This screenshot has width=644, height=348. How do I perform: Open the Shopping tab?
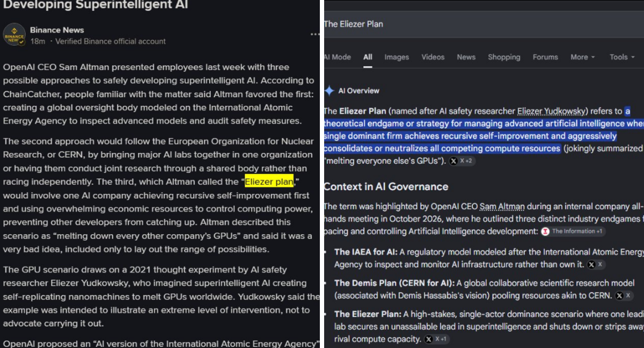[504, 57]
